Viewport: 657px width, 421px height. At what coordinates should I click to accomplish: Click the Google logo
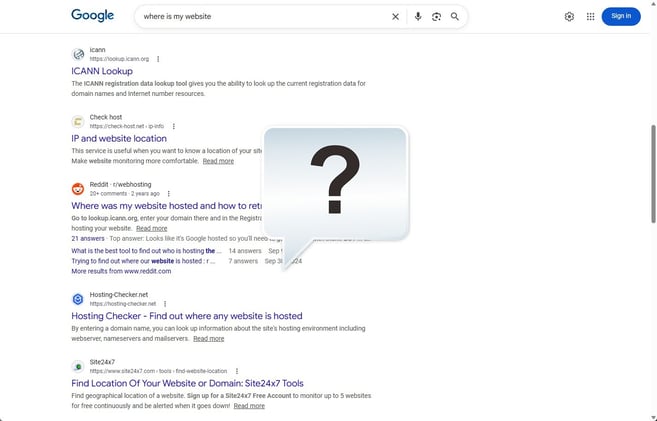(x=92, y=15)
